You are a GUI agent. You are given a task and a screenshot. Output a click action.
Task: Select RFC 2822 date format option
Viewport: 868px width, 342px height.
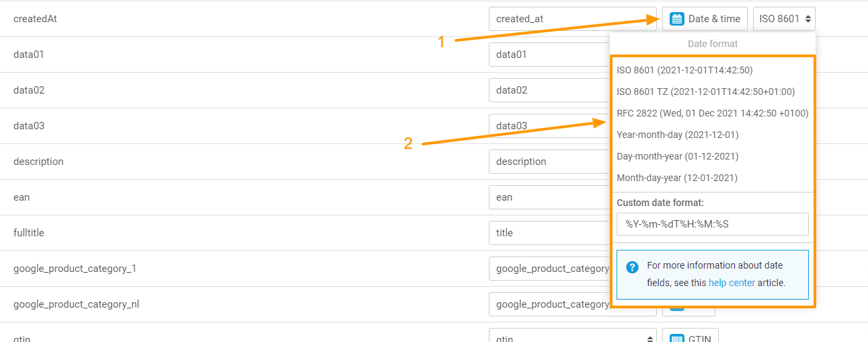712,113
